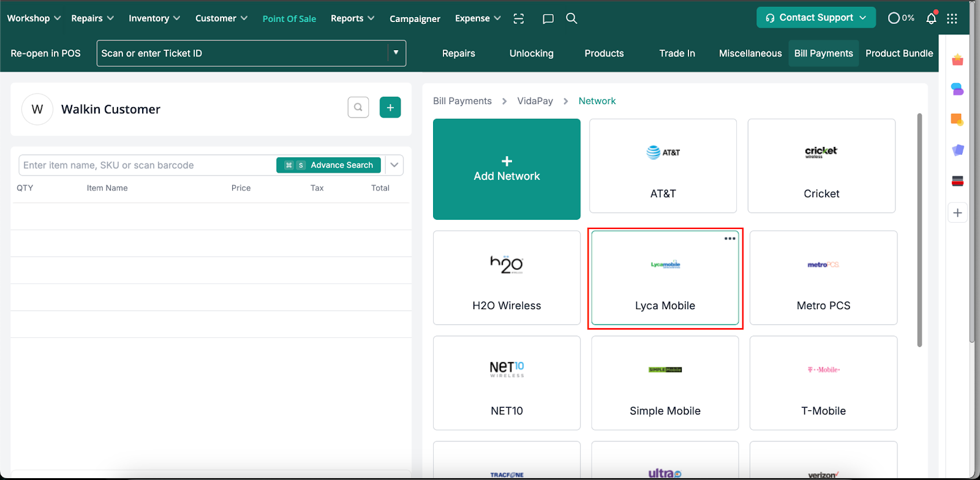Viewport: 980px width, 480px height.
Task: Select the T-Mobile network card
Action: 824,383
